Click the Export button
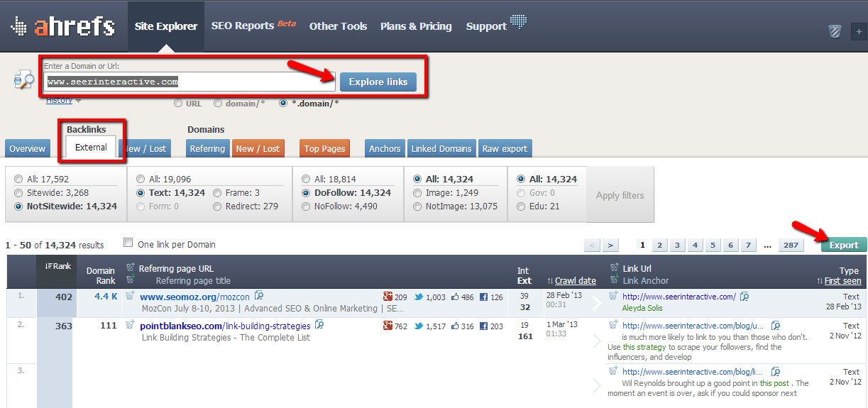 pyautogui.click(x=844, y=245)
